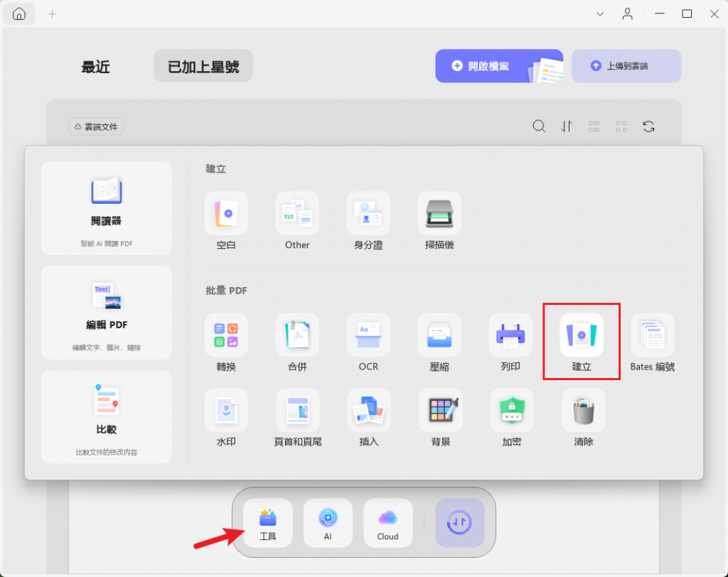Switch to the 已加上星號 tab
Screen dimensions: 728x577
pos(203,66)
